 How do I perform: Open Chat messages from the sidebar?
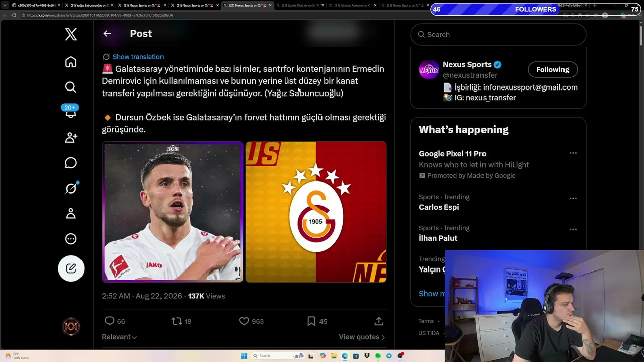(x=71, y=163)
